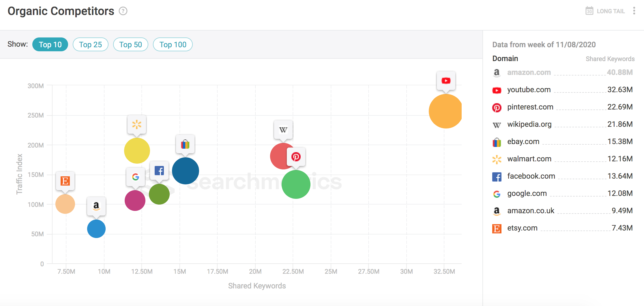Open the google.com domain link
The height and width of the screenshot is (306, 644).
click(x=527, y=193)
